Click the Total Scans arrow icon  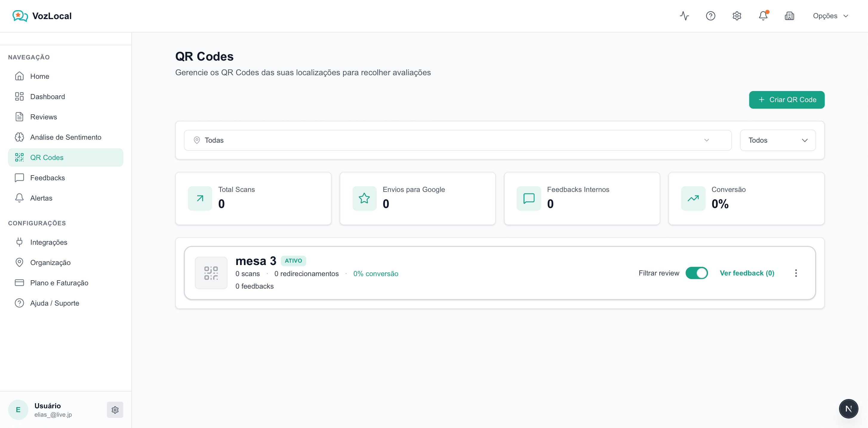coord(200,198)
